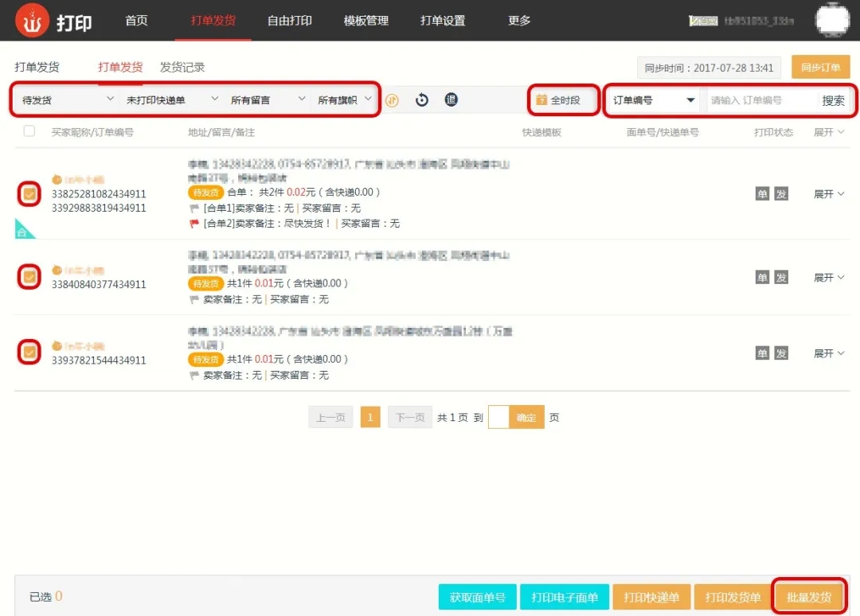Click the 同步订单 sync orders button

click(820, 68)
